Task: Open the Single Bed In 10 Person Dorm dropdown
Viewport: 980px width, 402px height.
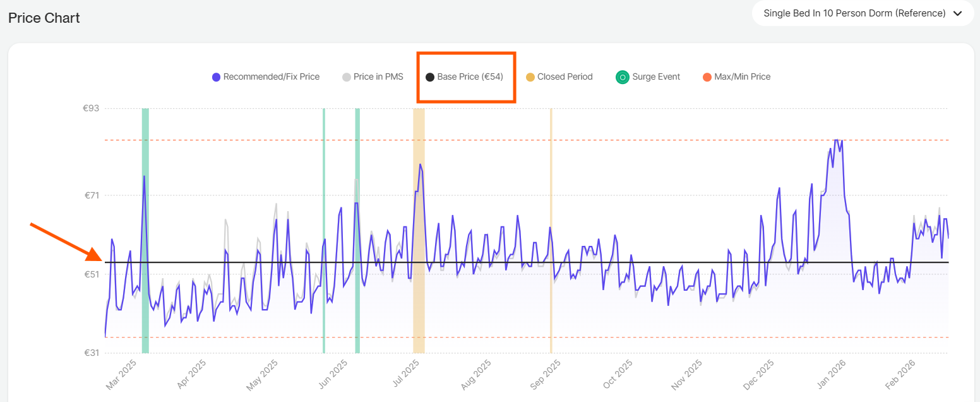Action: tap(854, 13)
